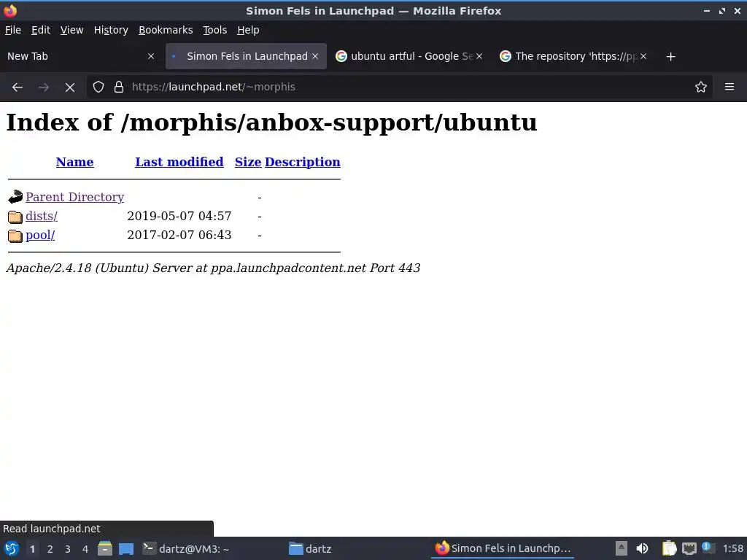Open the update notifier tray icon
Image resolution: width=747 pixels, height=560 pixels.
708,548
